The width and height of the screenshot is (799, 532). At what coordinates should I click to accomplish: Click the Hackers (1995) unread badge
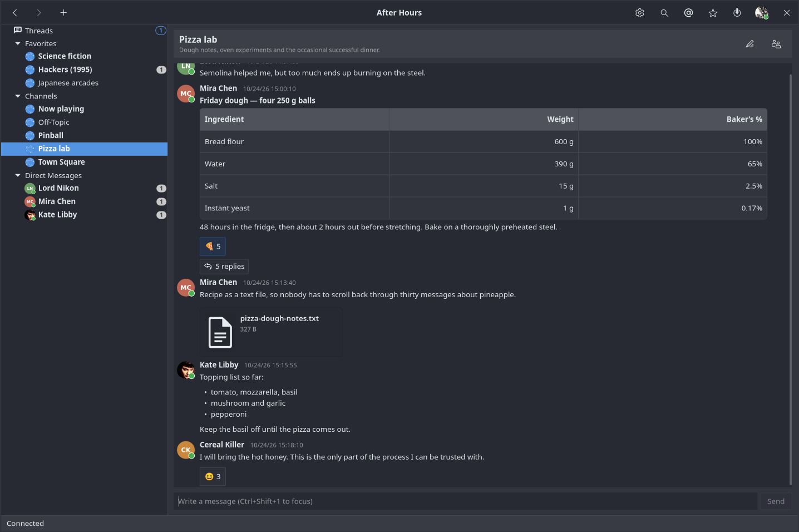(x=161, y=70)
